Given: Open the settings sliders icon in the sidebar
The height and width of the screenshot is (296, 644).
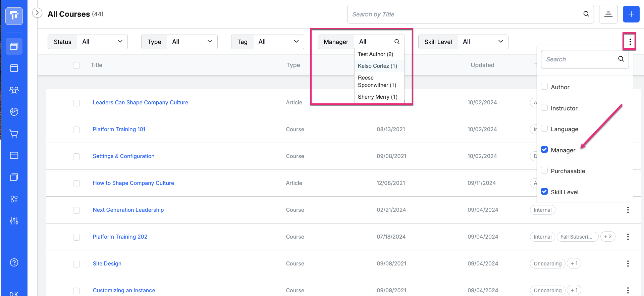Looking at the screenshot, I should click(14, 221).
